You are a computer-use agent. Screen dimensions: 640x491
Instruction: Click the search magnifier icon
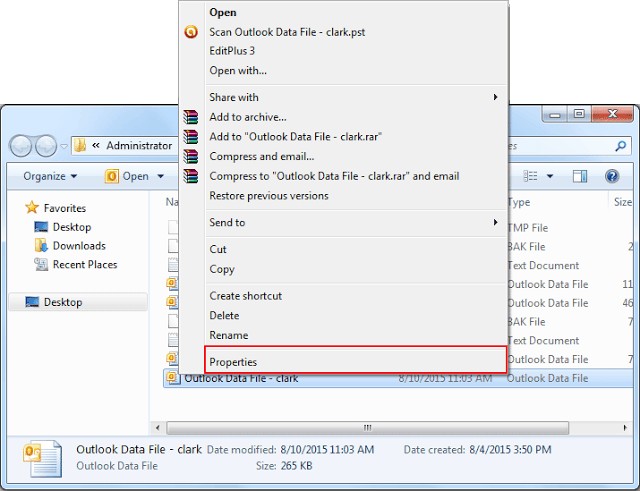click(x=620, y=146)
